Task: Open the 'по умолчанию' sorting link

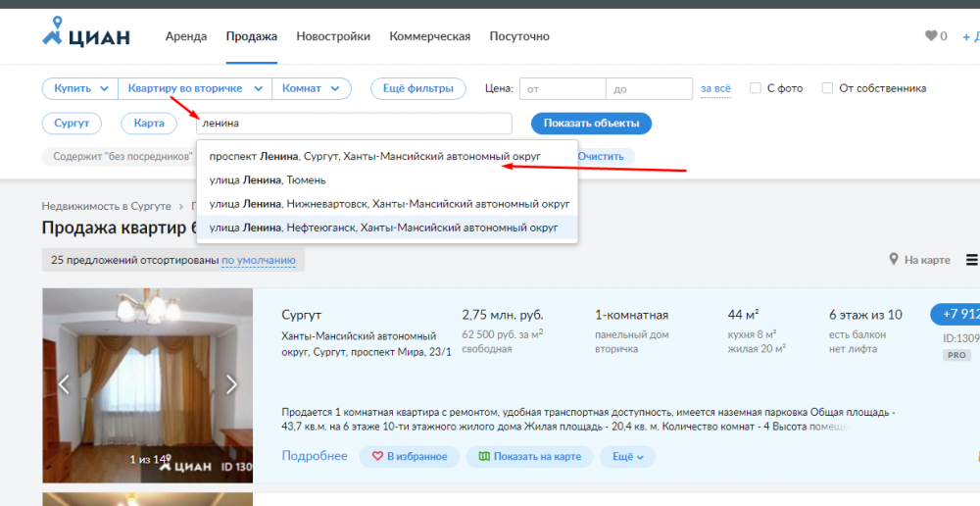Action: pyautogui.click(x=259, y=261)
